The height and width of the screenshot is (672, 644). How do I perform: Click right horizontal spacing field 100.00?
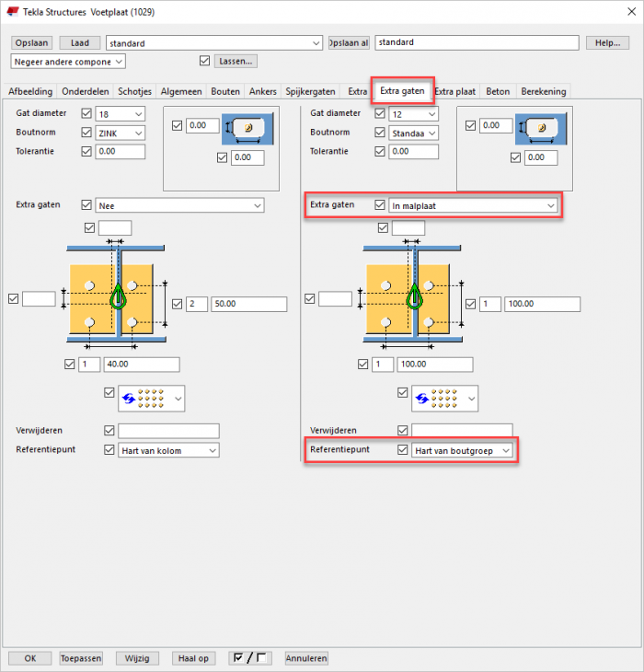coord(434,365)
